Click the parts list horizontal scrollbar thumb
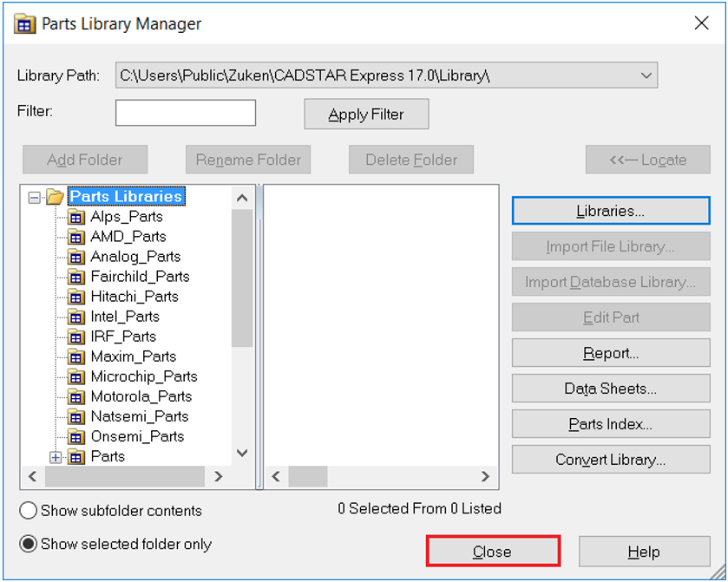Viewport: 728px width, 582px height. click(308, 477)
